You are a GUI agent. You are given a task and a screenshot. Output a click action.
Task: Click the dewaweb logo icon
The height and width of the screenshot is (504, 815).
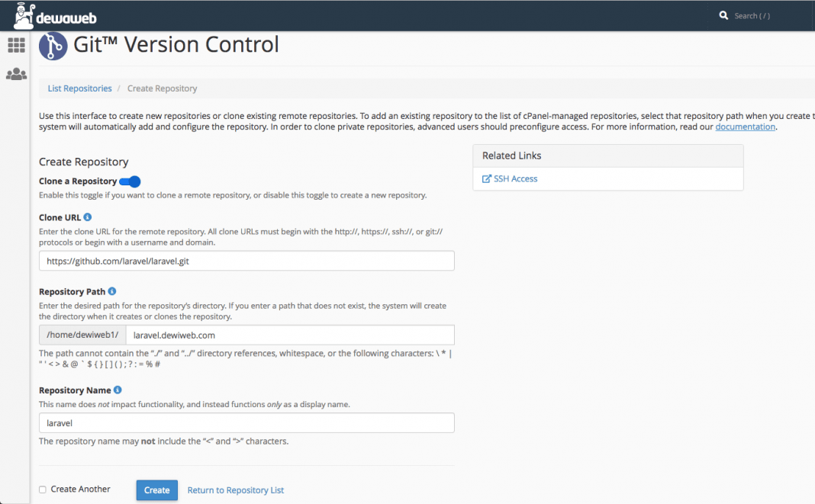point(24,15)
